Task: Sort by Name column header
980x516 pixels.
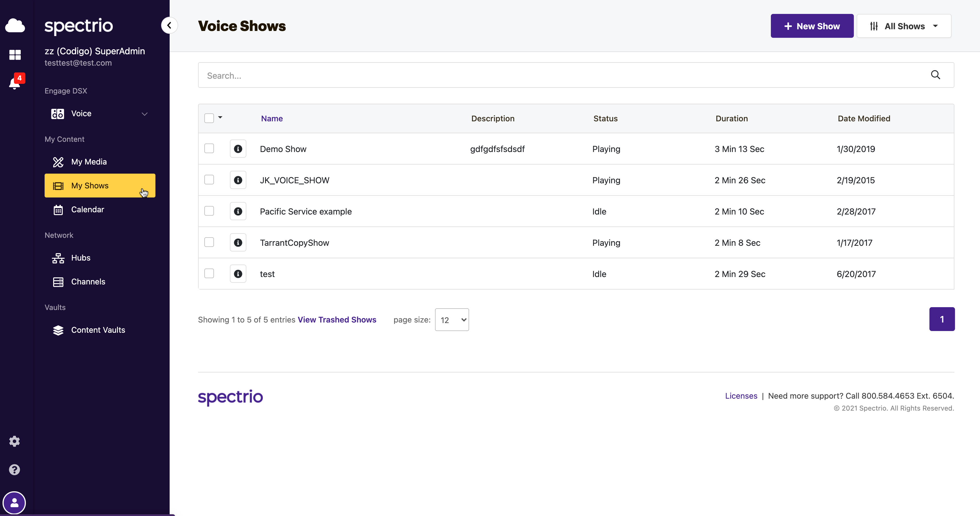Action: tap(272, 118)
